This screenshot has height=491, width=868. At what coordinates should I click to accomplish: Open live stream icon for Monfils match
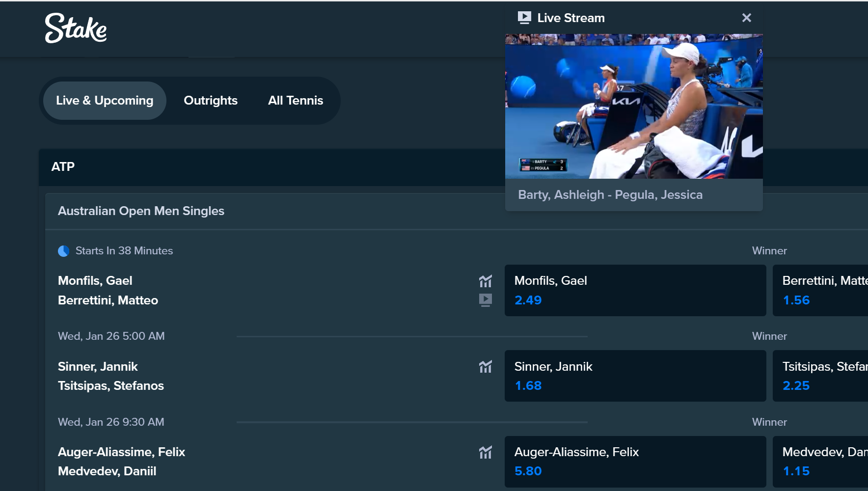[x=485, y=300]
